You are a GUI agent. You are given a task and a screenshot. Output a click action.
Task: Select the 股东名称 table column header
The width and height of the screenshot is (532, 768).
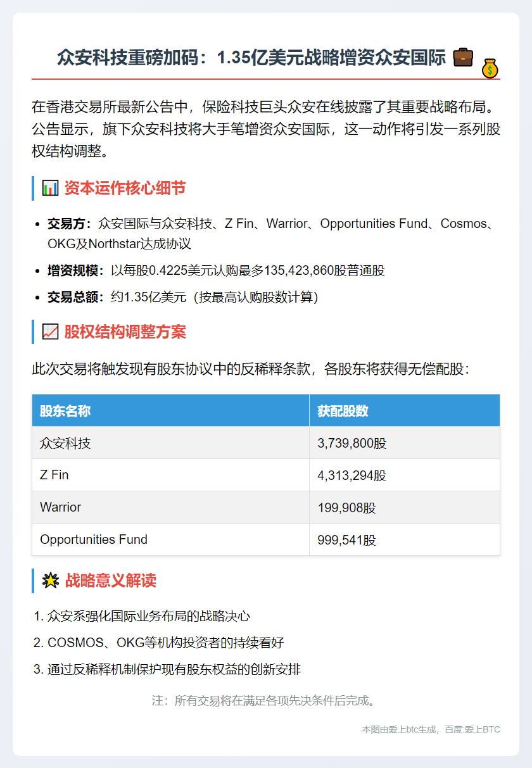(65, 410)
